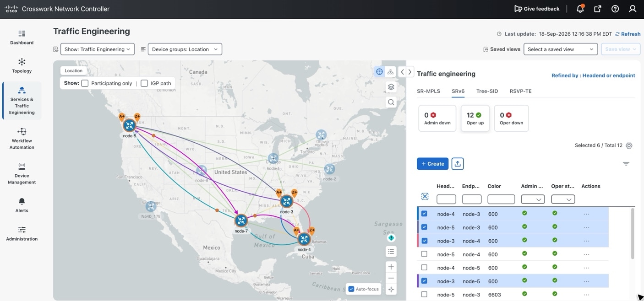
Task: Click the Give feedback button
Action: tap(537, 9)
